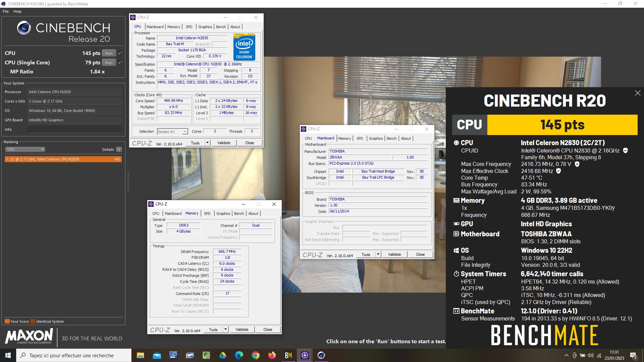The height and width of the screenshot is (362, 644).
Task: Open the Mail app in taskbar
Action: click(157, 355)
